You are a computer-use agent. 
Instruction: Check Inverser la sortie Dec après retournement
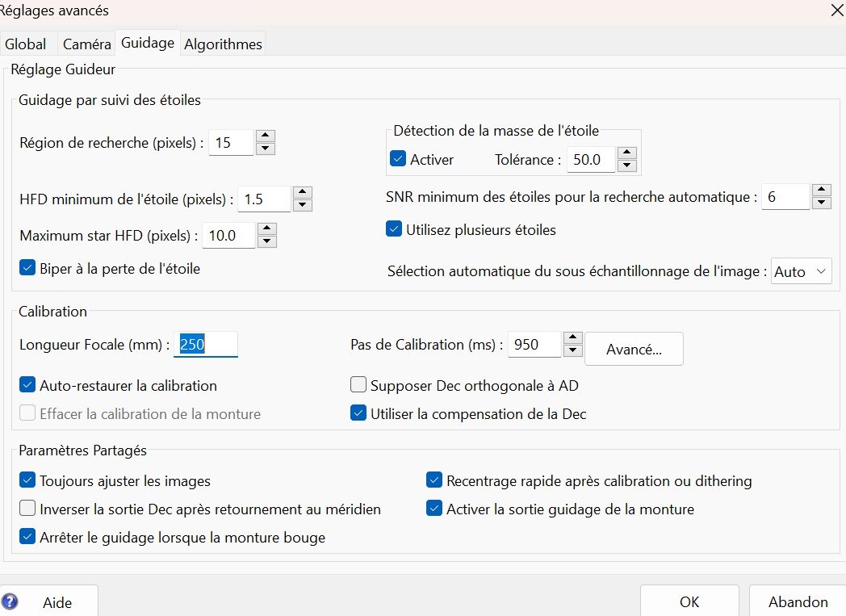27,509
